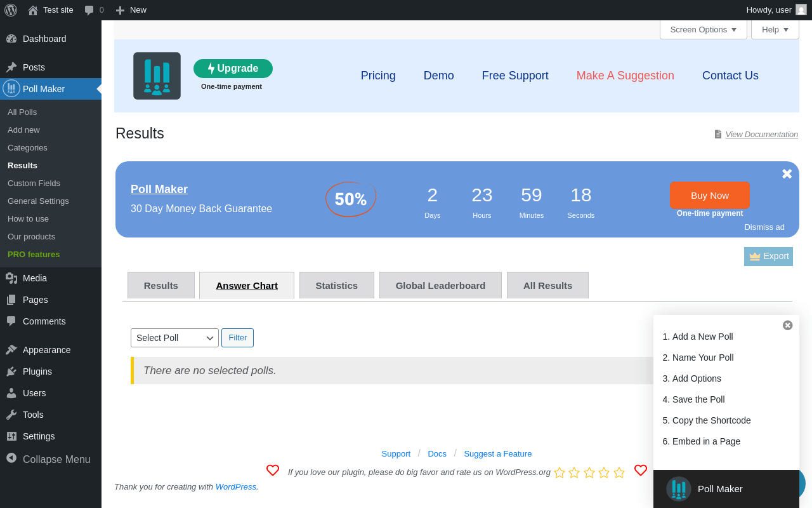Select the Answer Chart tab
This screenshot has width=812, height=508.
pos(247,285)
